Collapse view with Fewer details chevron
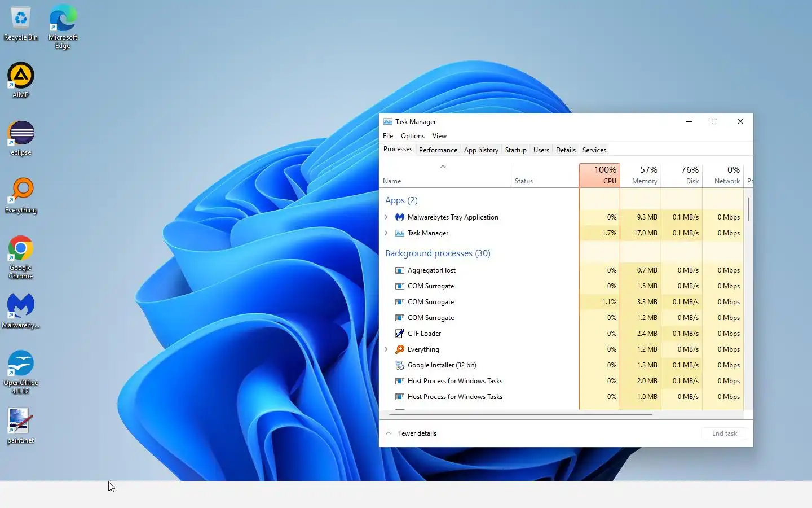The height and width of the screenshot is (508, 812). click(389, 433)
